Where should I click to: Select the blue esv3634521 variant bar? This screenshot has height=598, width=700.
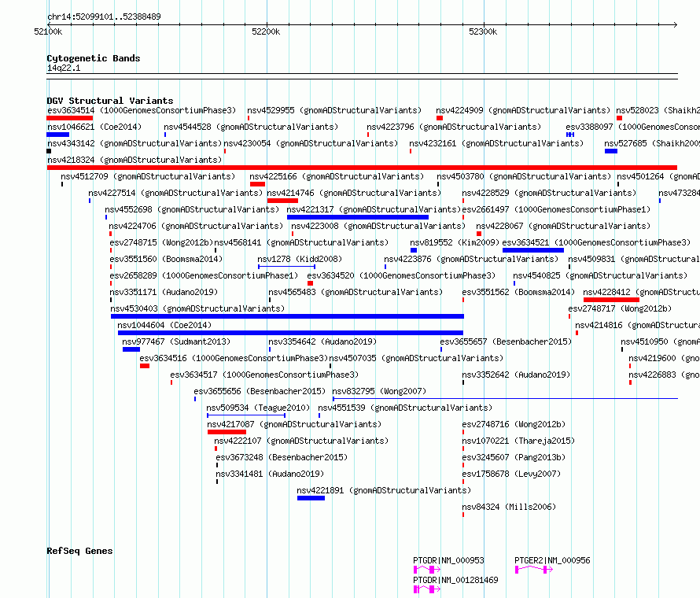(533, 250)
